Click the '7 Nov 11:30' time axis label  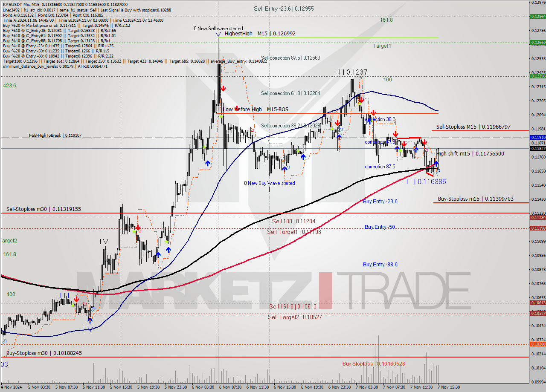421,387
